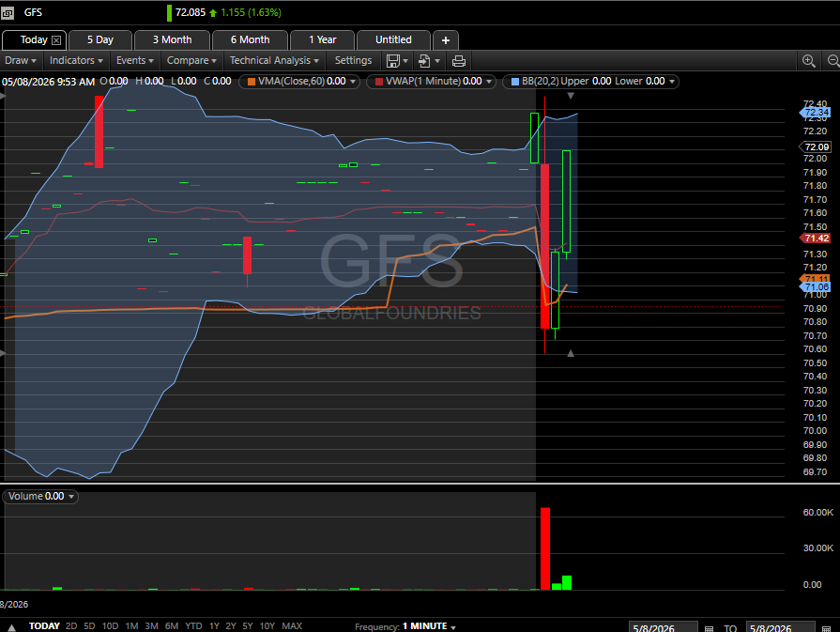The height and width of the screenshot is (632, 840).
Task: Expand the save icon dropdown arrow
Action: click(x=405, y=61)
